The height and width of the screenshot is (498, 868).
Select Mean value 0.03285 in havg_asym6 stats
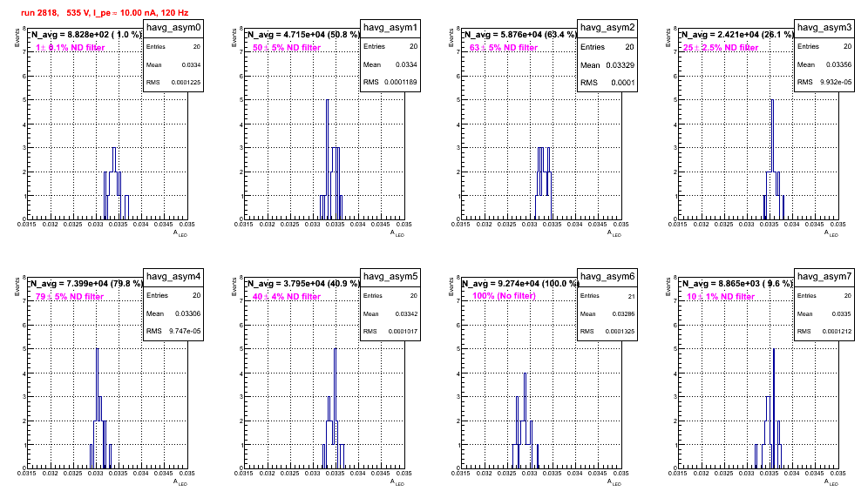point(623,313)
